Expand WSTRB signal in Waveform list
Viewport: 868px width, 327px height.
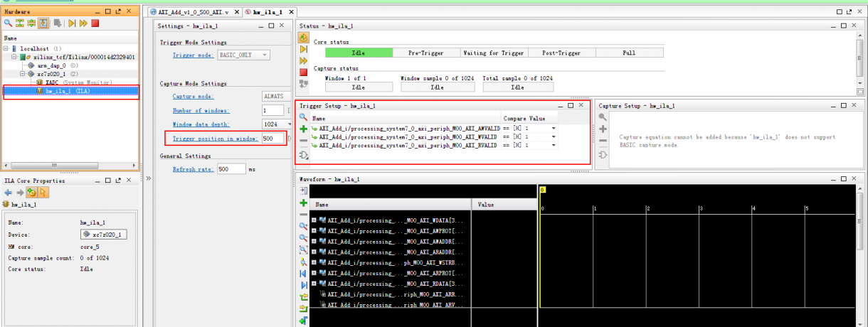click(314, 262)
